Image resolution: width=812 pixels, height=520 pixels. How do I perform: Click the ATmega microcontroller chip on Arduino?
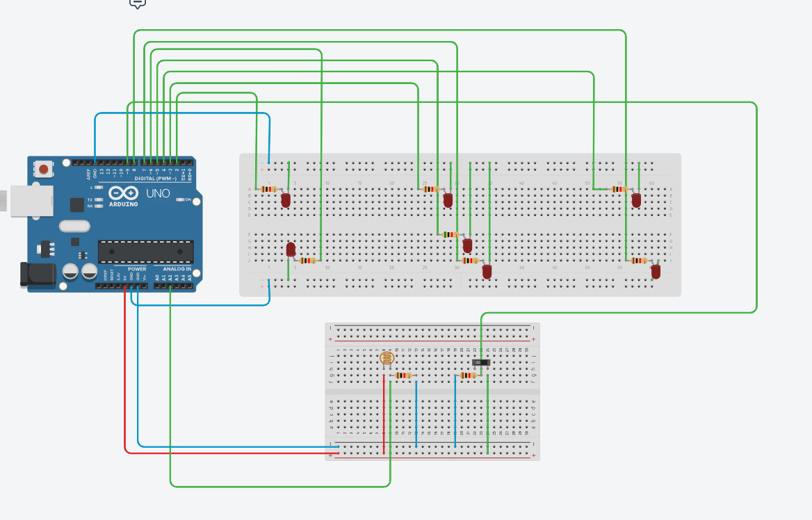(146, 252)
